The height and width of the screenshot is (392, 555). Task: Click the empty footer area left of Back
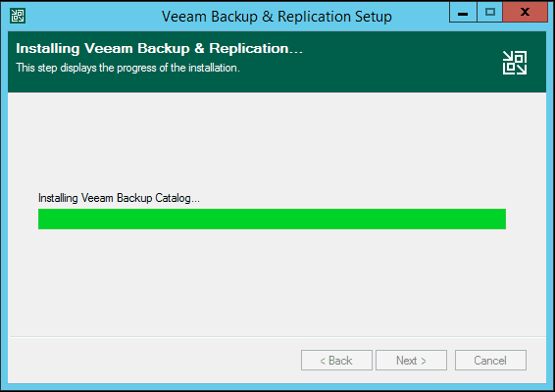pos(154,361)
